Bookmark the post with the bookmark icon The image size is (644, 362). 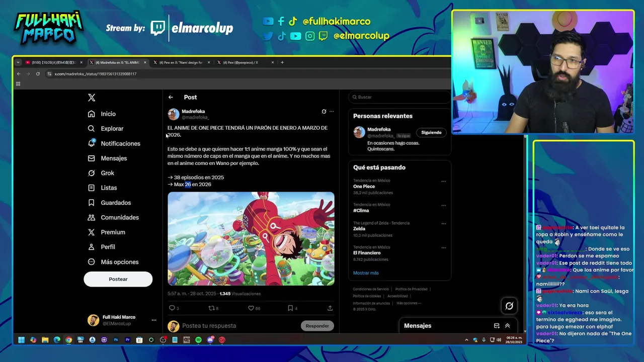tap(290, 308)
